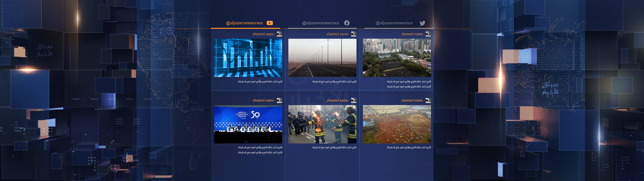Click the channel name above the construction site
The image size is (644, 181).
click(x=412, y=100)
